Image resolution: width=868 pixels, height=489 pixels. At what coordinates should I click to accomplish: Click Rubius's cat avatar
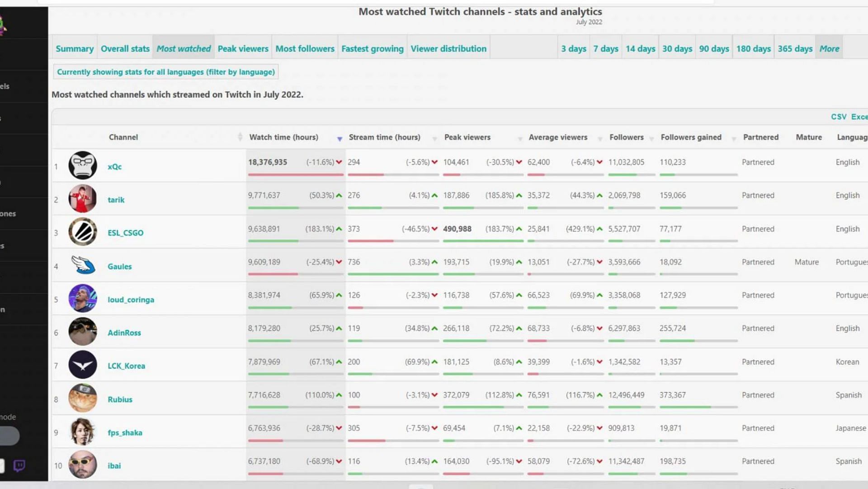[x=83, y=398]
